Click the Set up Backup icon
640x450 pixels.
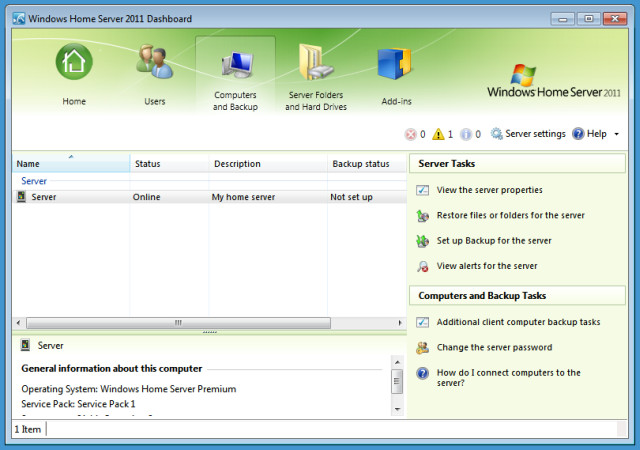[x=422, y=241]
